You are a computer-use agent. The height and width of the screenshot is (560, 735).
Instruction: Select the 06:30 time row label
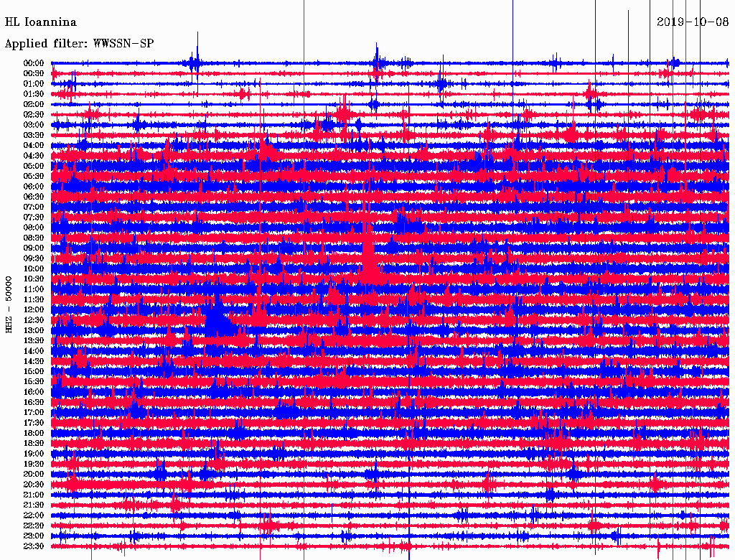[34, 197]
